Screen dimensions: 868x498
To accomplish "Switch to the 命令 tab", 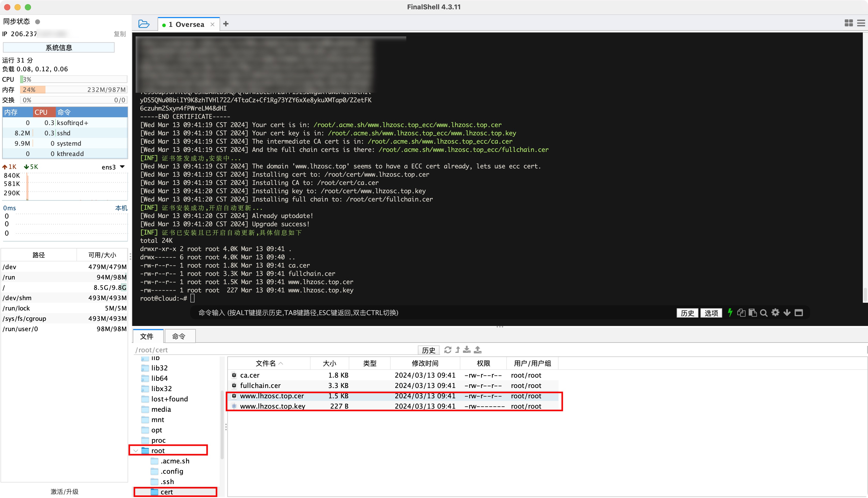I will (179, 336).
